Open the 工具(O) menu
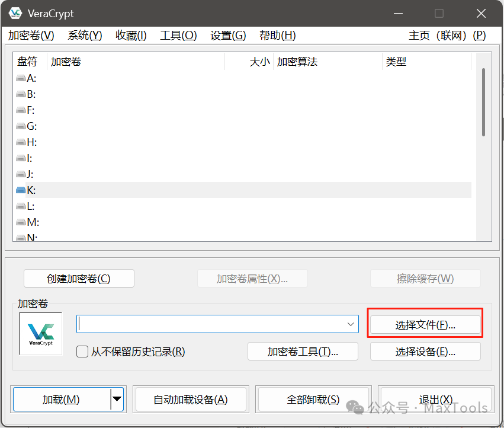This screenshot has height=428, width=504. point(178,36)
